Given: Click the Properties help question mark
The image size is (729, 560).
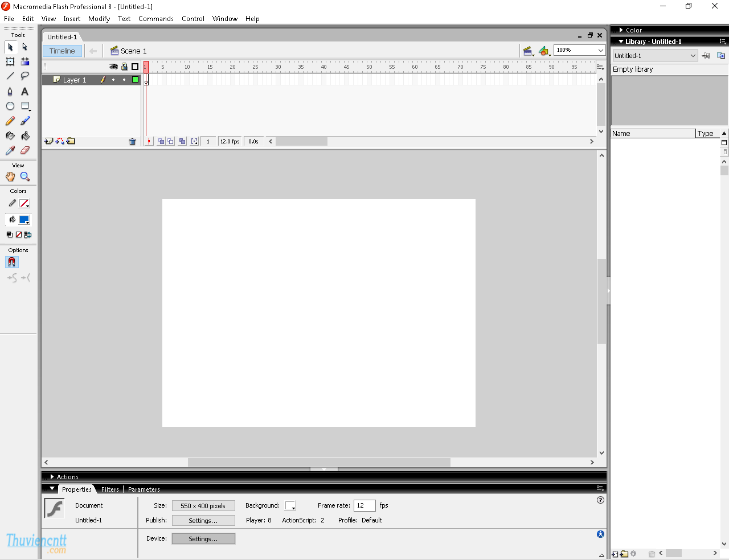Looking at the screenshot, I should [x=600, y=500].
